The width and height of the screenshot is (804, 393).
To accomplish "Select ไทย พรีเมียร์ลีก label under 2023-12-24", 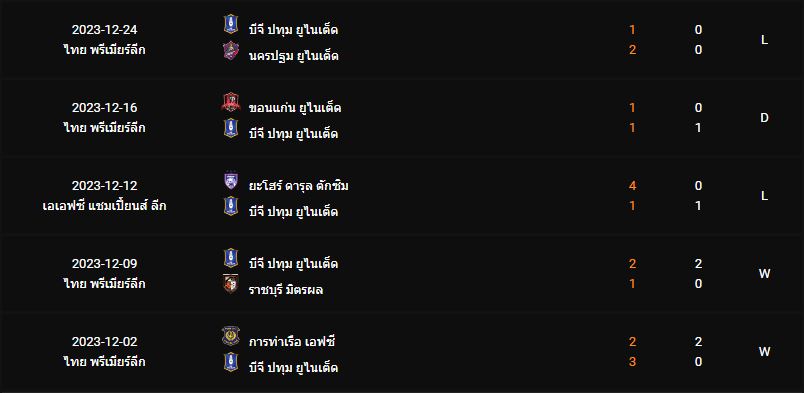I will click(105, 50).
